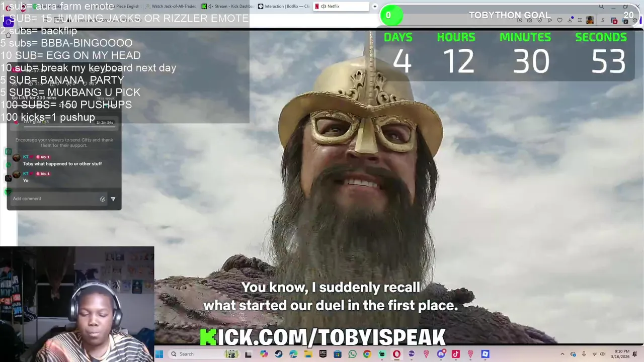Open microphone tray icon
This screenshot has height=362, width=644.
(584, 354)
